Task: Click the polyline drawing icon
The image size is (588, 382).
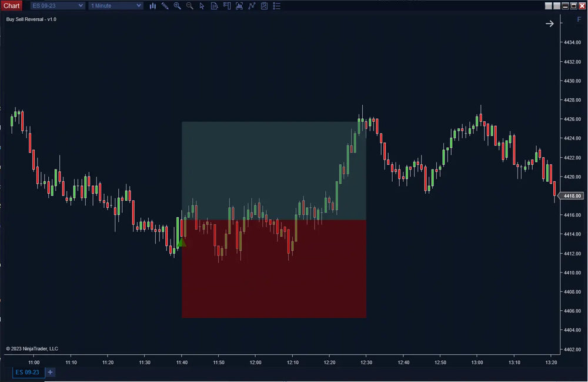Action: click(x=252, y=5)
